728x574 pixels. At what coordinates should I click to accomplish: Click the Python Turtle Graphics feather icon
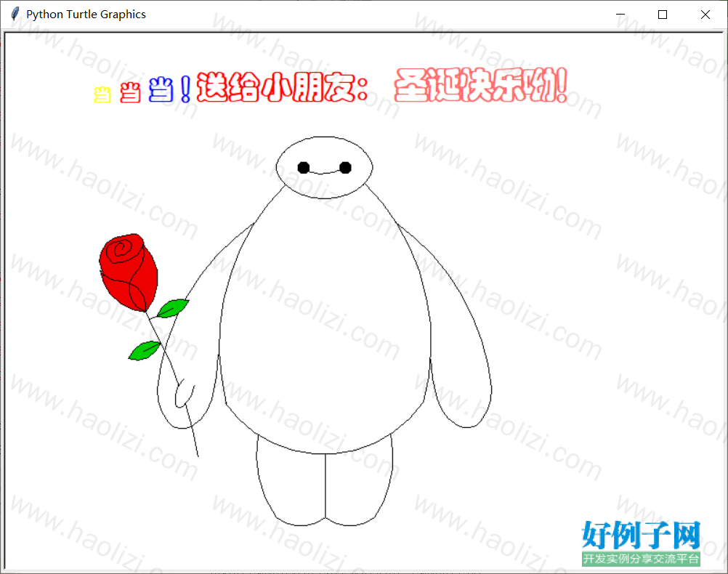[15, 14]
